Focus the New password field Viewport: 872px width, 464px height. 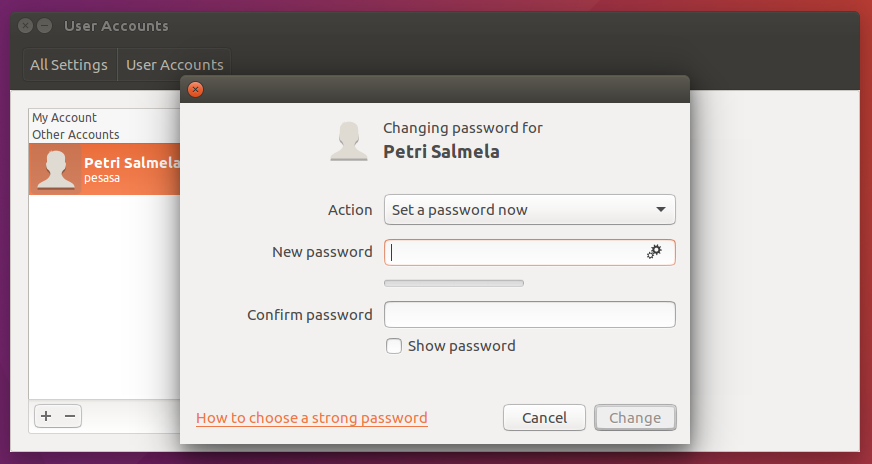coord(515,252)
